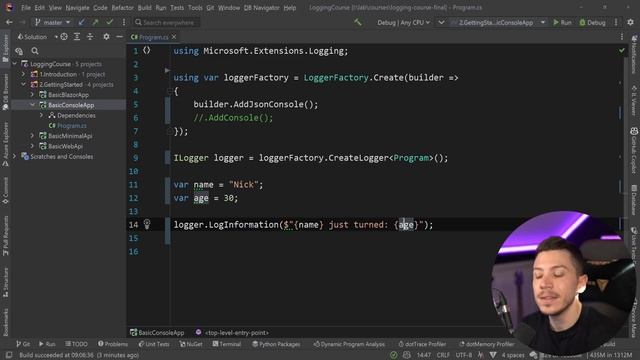
Task: Open the Solution view selector dropdown
Action: 38,37
